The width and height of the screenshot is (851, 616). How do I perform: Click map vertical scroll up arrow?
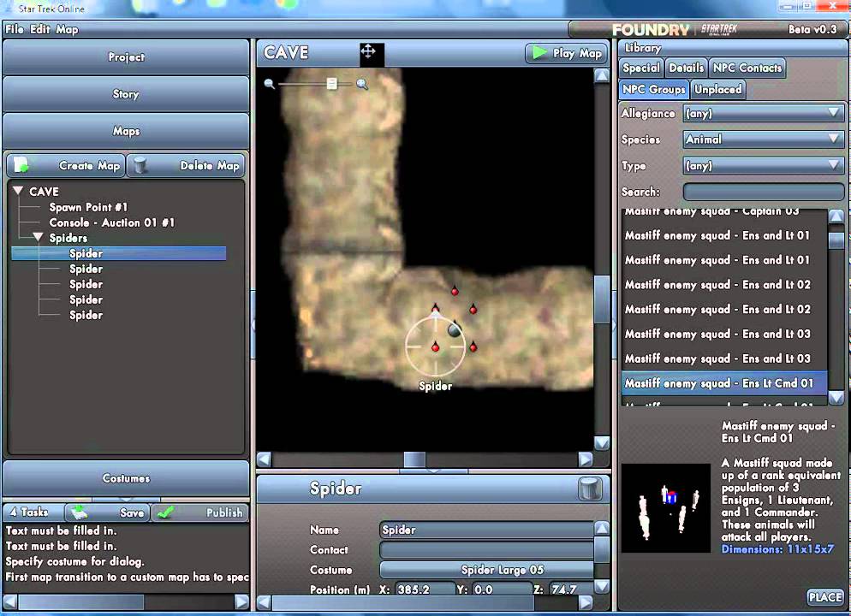[601, 74]
